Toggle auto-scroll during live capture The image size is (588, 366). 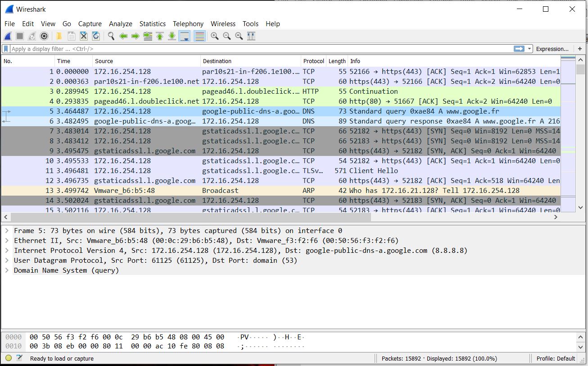coord(184,36)
